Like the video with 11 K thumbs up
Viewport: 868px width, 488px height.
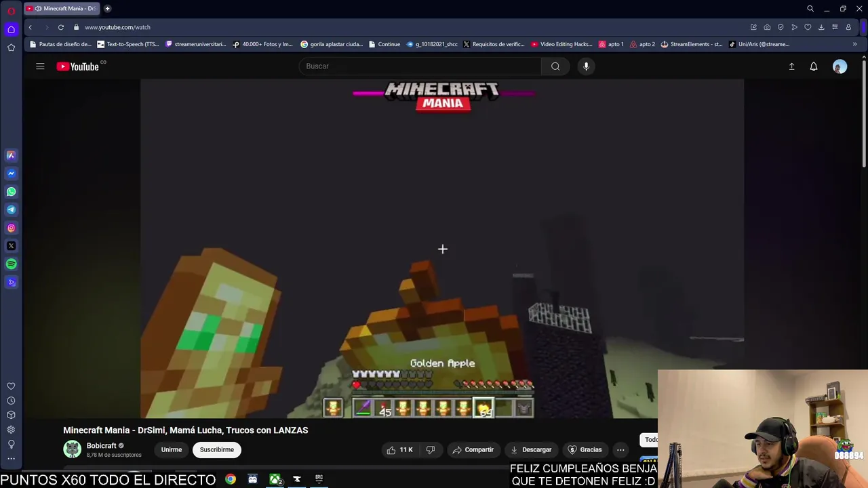[399, 449]
